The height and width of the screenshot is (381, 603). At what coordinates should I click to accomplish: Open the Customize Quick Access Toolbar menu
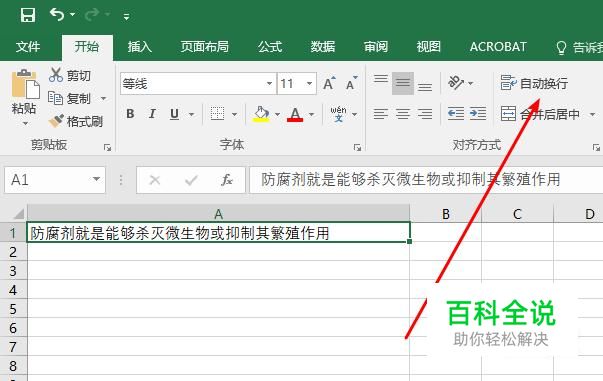pos(126,16)
